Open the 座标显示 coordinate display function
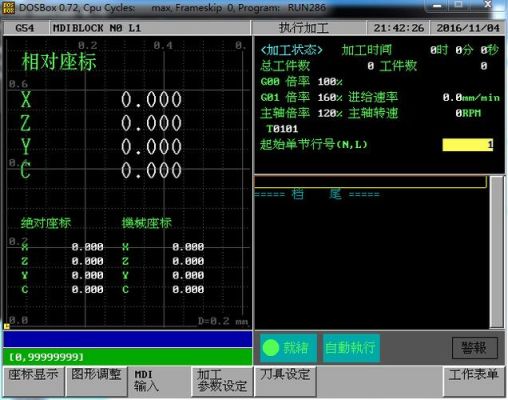The image size is (508, 400). coord(33,381)
